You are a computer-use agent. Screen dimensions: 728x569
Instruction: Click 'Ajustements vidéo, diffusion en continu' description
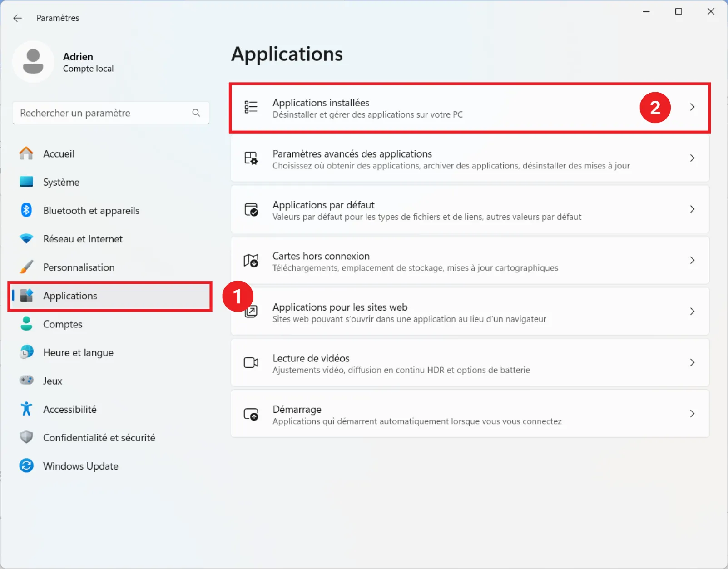[401, 370]
